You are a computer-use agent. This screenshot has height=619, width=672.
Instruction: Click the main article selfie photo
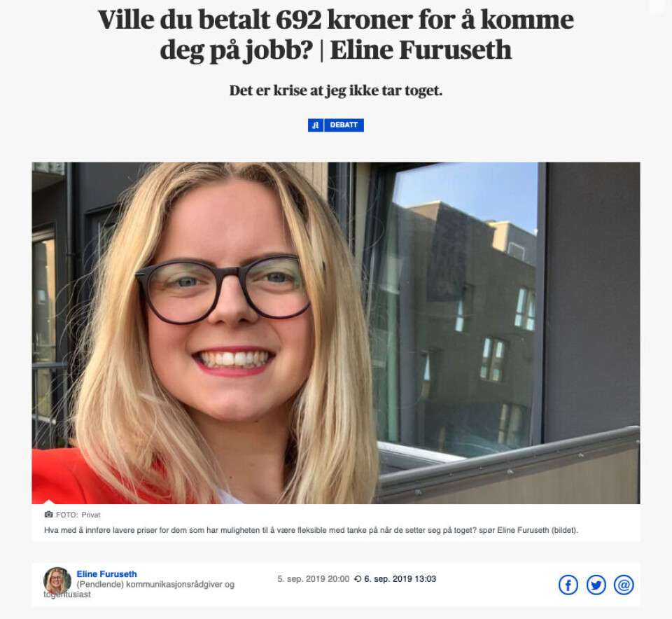point(335,333)
